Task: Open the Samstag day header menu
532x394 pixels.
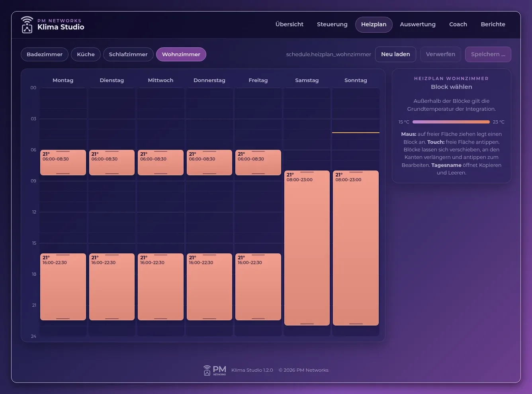Action: coord(307,80)
